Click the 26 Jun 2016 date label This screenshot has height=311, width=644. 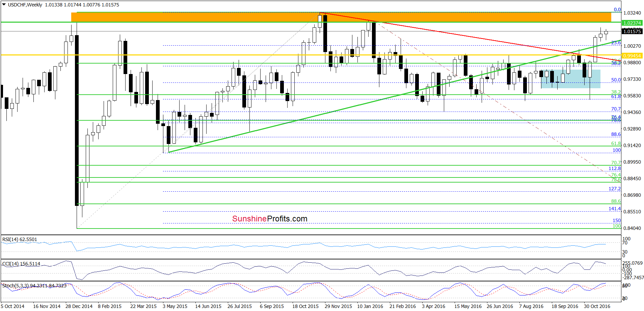point(500,306)
